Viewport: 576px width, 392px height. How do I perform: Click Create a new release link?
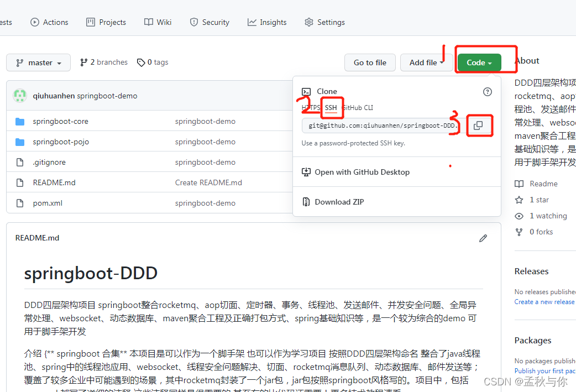[x=544, y=302]
